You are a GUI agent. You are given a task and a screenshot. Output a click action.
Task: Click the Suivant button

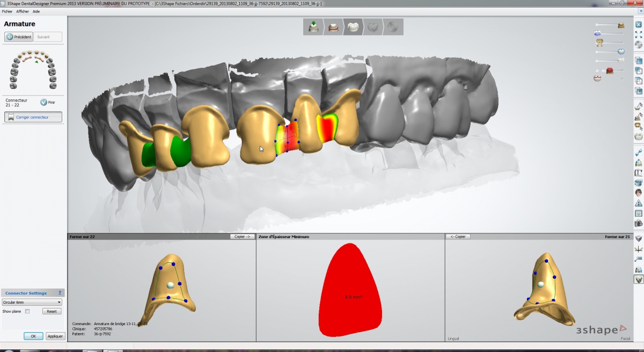[48, 37]
